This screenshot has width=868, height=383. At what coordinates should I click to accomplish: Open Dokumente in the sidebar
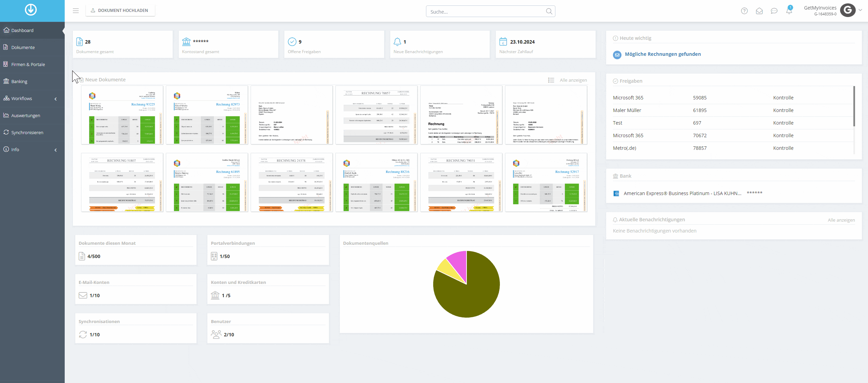click(32, 47)
